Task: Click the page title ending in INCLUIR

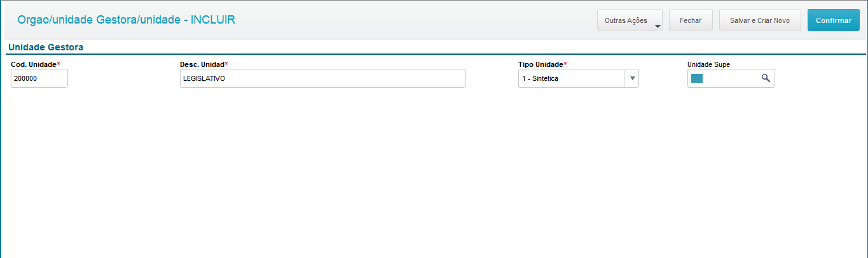Action: tap(127, 20)
